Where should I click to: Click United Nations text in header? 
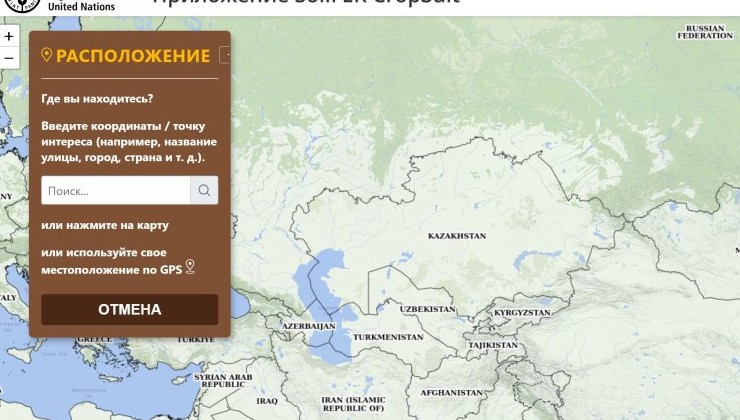81,7
